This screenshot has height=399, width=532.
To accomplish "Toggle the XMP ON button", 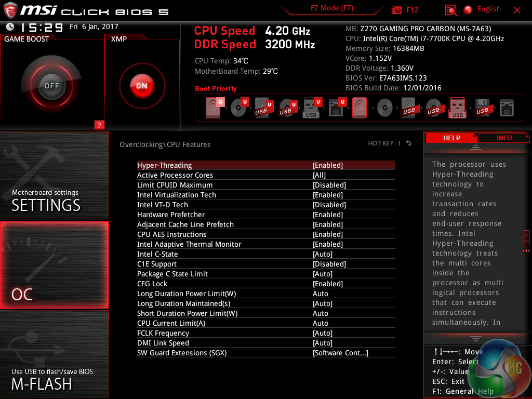I will [142, 86].
